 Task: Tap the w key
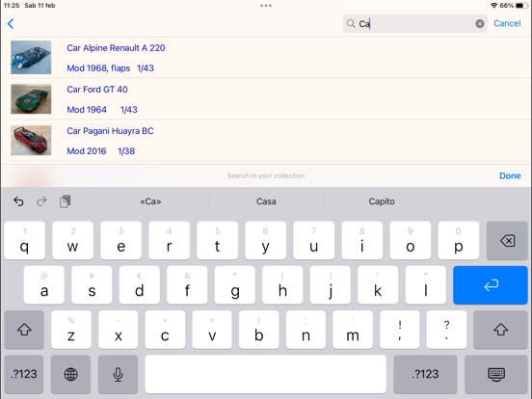point(72,241)
